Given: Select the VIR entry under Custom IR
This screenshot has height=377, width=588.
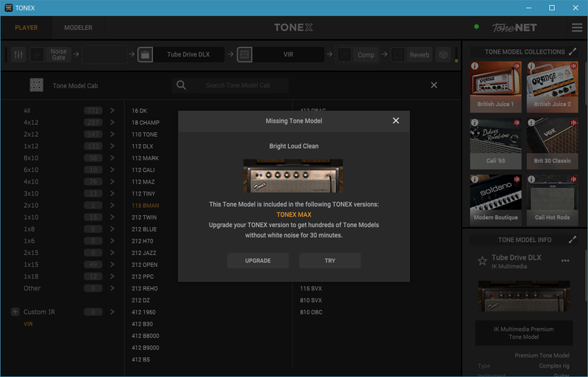Looking at the screenshot, I should coord(28,324).
